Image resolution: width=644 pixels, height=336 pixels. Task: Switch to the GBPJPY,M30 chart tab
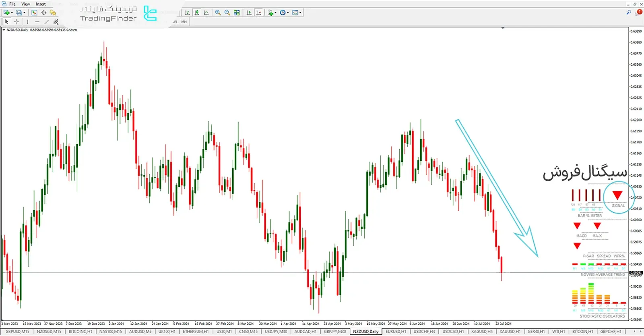(x=334, y=332)
